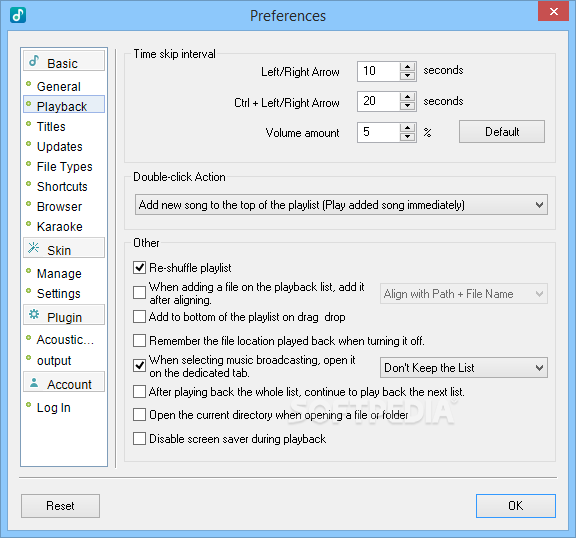Open the Karaoke settings page

60,227
